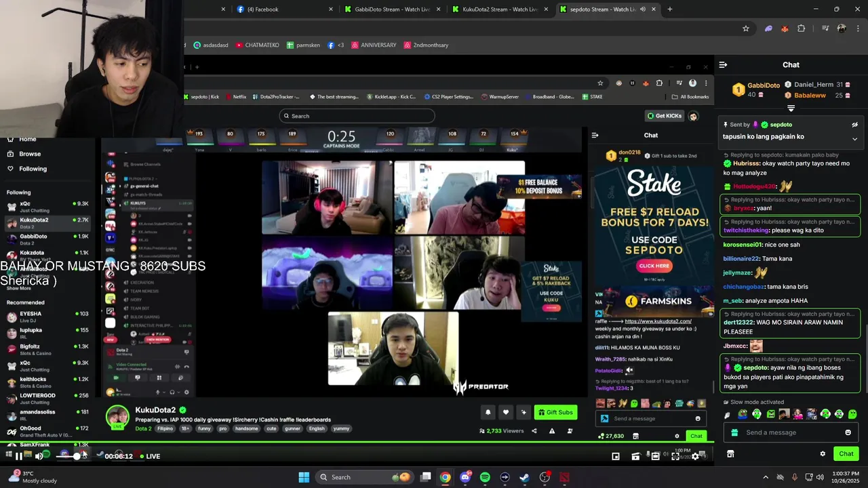Open outer chat settings gear
This screenshot has height=488, width=868.
coord(823,453)
